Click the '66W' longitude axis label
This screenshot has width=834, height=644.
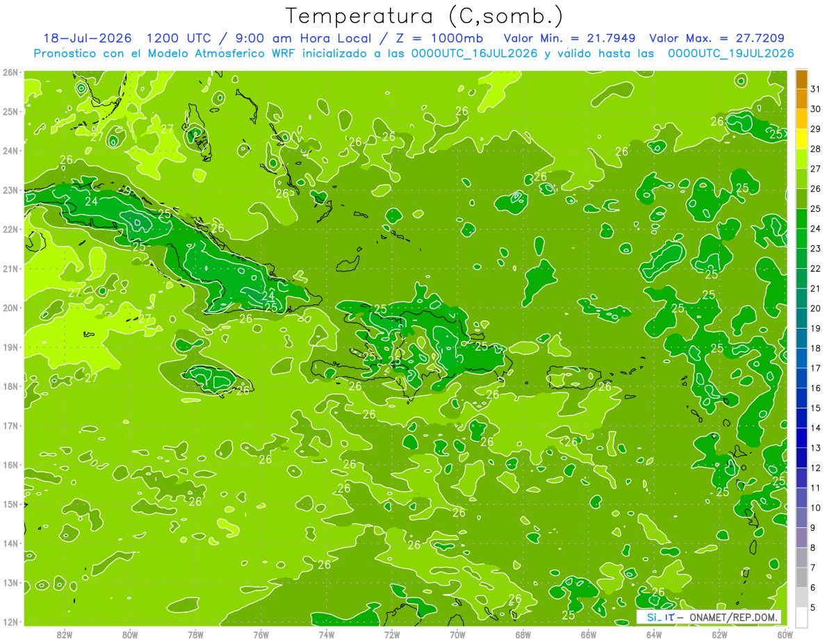click(x=589, y=635)
